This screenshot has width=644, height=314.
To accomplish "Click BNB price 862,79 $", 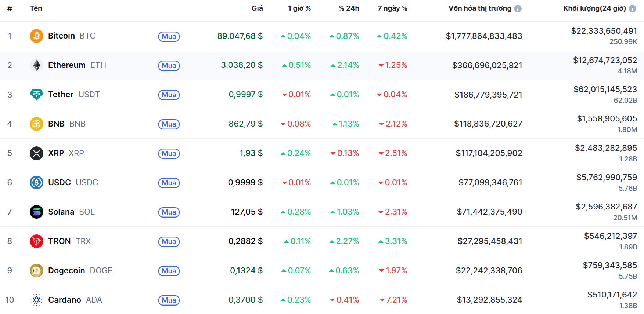I will (246, 124).
